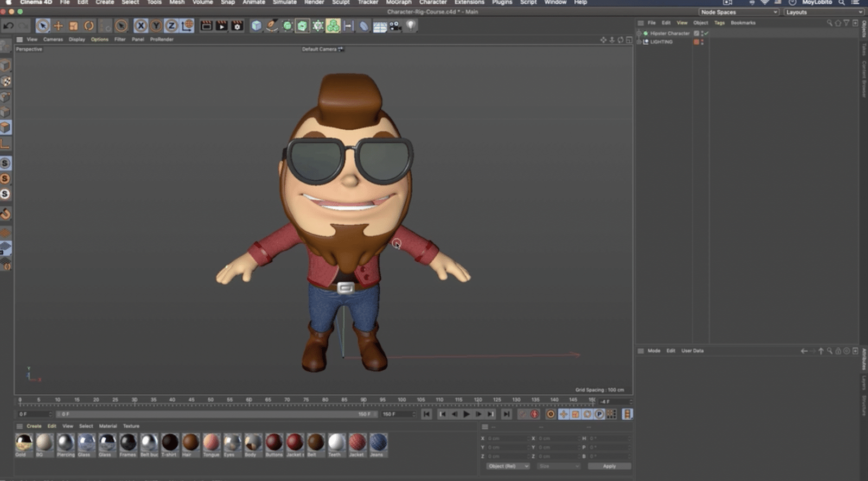This screenshot has width=868, height=481.
Task: Click the Light bulb object icon
Action: tap(411, 26)
